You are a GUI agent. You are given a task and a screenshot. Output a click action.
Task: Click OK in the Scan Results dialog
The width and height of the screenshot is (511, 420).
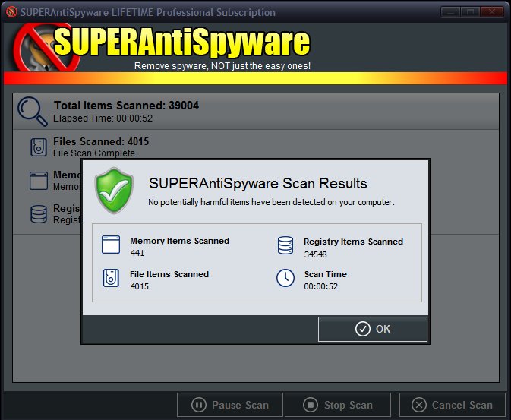tap(373, 329)
